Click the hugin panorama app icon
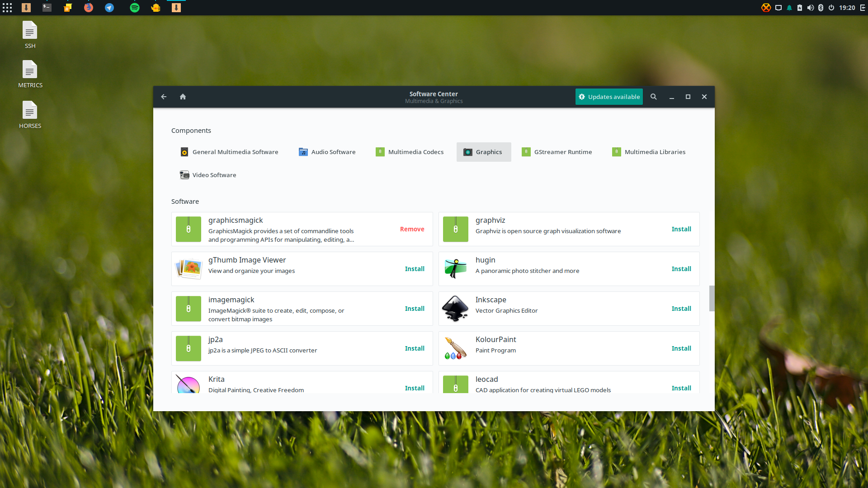The image size is (868, 488). coord(455,269)
